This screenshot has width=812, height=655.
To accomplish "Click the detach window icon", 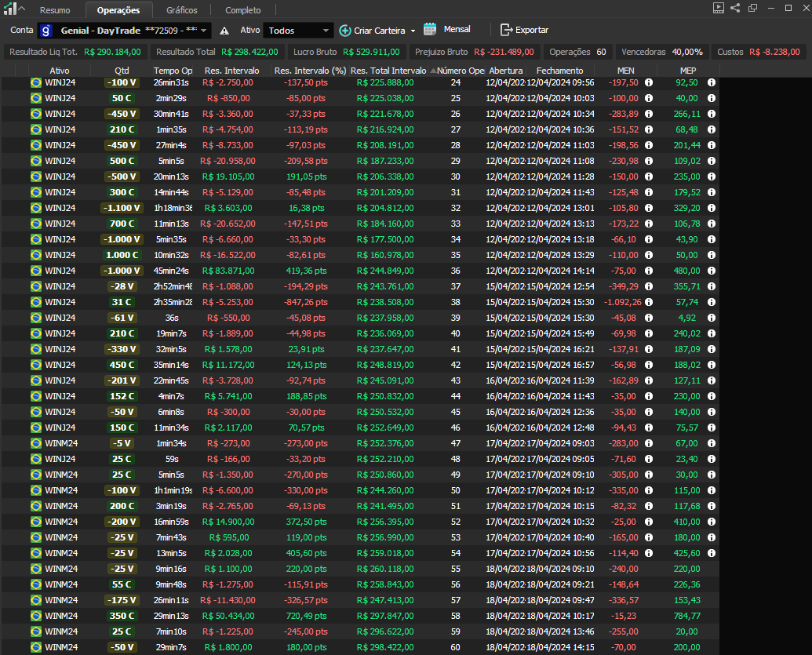I will (753, 8).
